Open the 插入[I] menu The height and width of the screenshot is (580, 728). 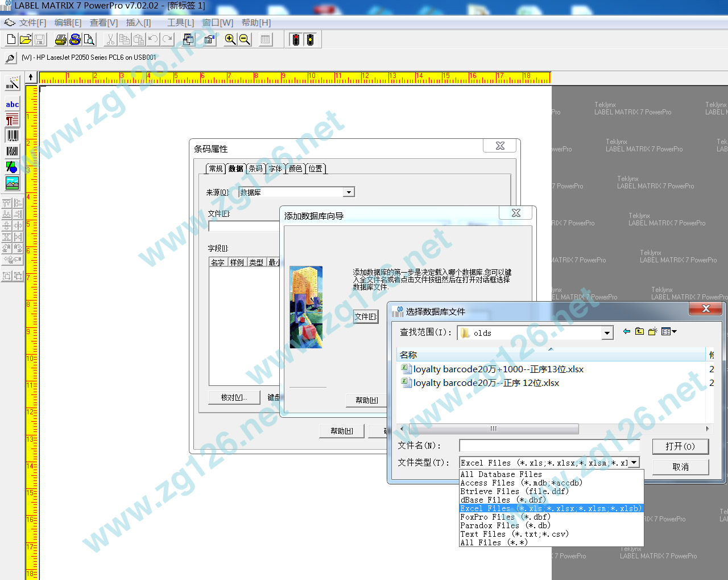pyautogui.click(x=138, y=23)
